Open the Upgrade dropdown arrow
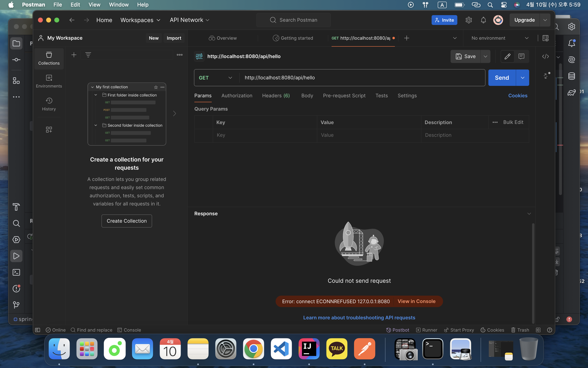The image size is (588, 368). pos(545,20)
